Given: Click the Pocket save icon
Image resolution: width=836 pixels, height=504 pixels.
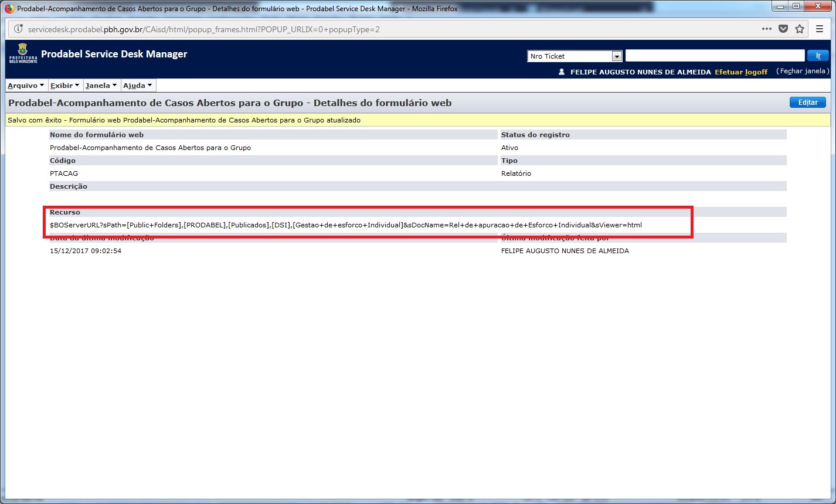Looking at the screenshot, I should (x=783, y=29).
